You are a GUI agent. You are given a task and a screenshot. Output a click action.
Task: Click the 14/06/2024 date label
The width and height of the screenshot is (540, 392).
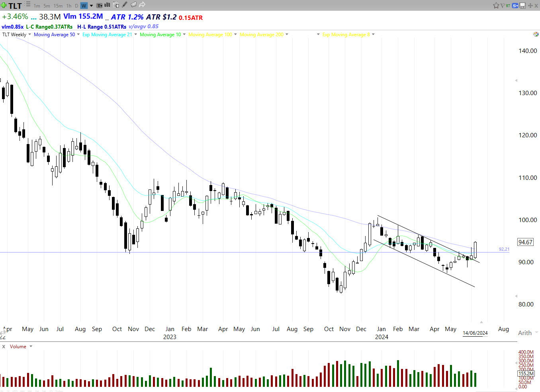pyautogui.click(x=475, y=333)
